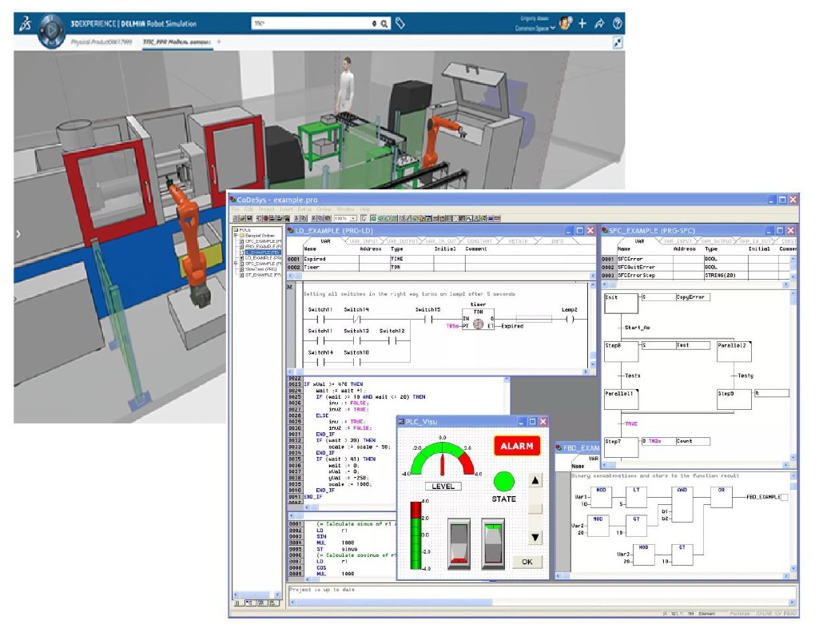Expand the Beispiel Ordner tree folder

(x=237, y=236)
